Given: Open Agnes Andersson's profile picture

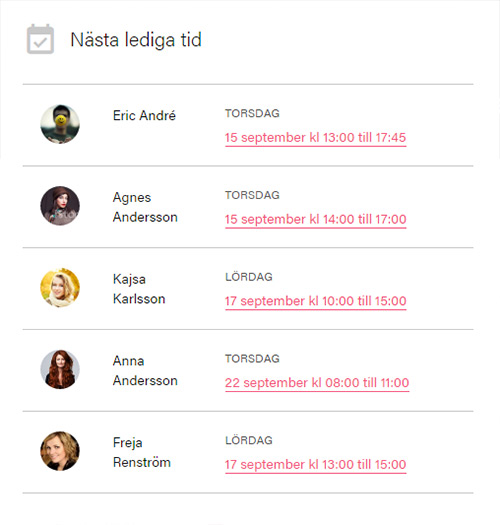Looking at the screenshot, I should click(60, 206).
